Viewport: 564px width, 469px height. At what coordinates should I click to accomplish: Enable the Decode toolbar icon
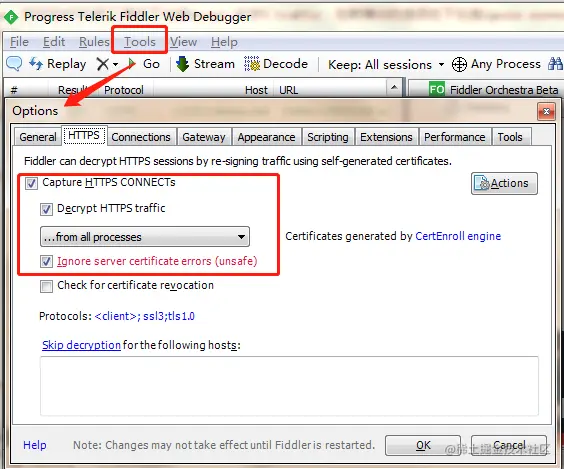[x=252, y=64]
